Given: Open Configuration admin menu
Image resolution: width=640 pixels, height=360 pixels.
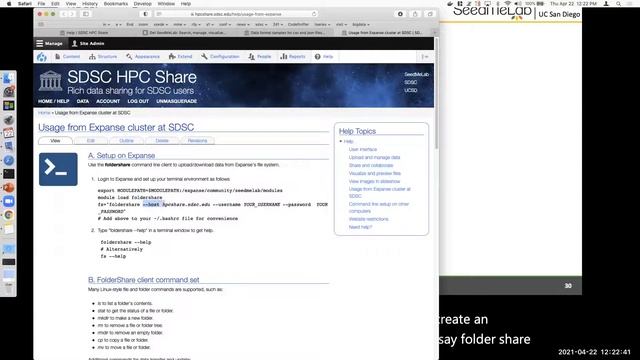Looking at the screenshot, I should click(220, 57).
